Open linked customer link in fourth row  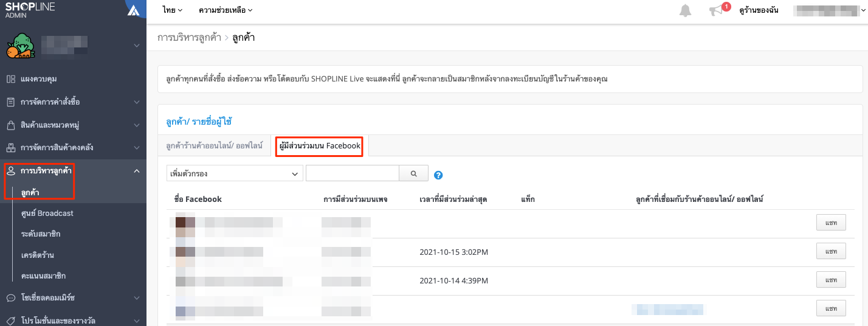click(667, 310)
